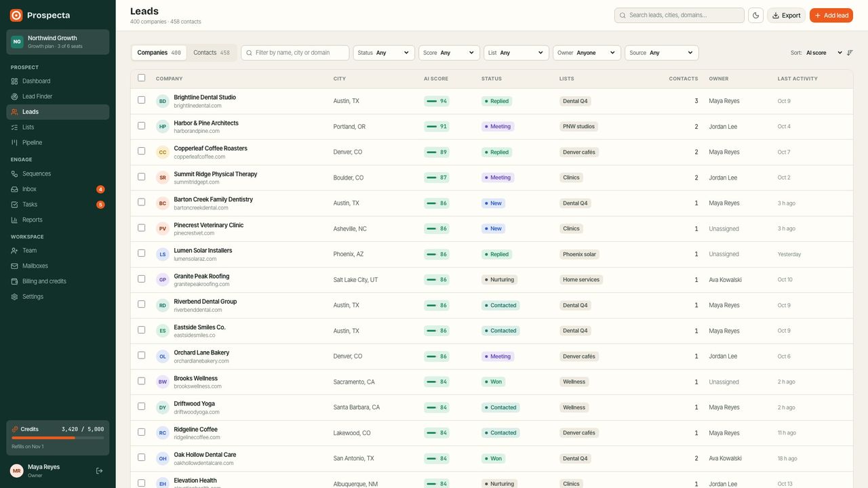Open the Pipeline view
The height and width of the screenshot is (488, 868).
pos(58,142)
